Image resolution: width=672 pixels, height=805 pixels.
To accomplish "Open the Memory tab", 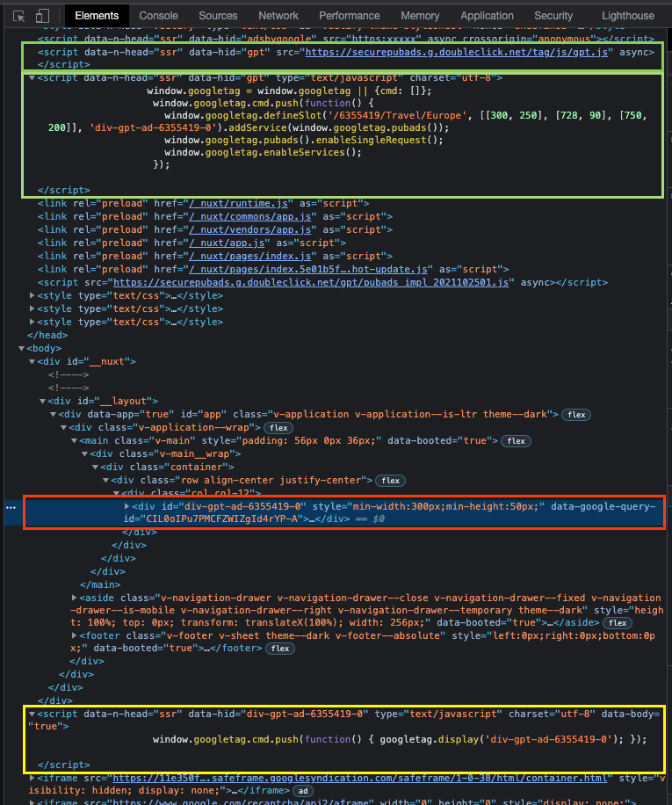I will point(420,16).
